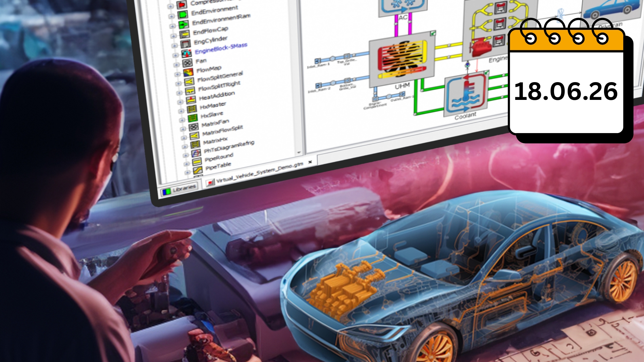Select the AC subsystem block
The height and width of the screenshot is (362, 644).
(x=402, y=7)
